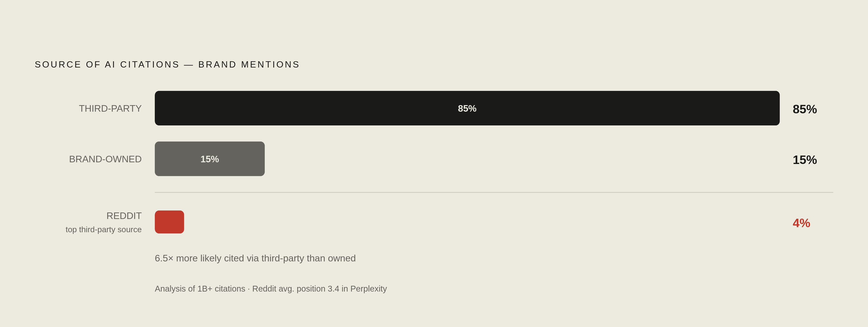868x327 pixels.
Task: Click the horizontal divider line above Reddit
Action: pyautogui.click(x=494, y=192)
